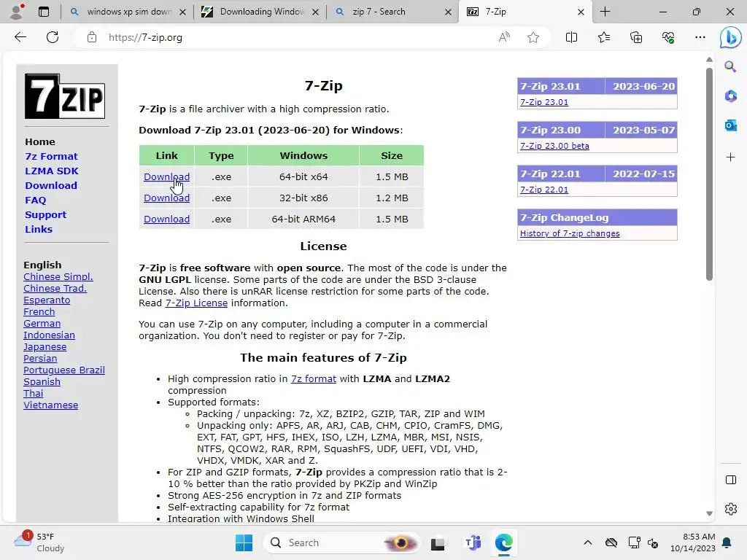Screen dimensions: 747x560
Task: Open Browser essentials heart icon
Action: pos(668,37)
